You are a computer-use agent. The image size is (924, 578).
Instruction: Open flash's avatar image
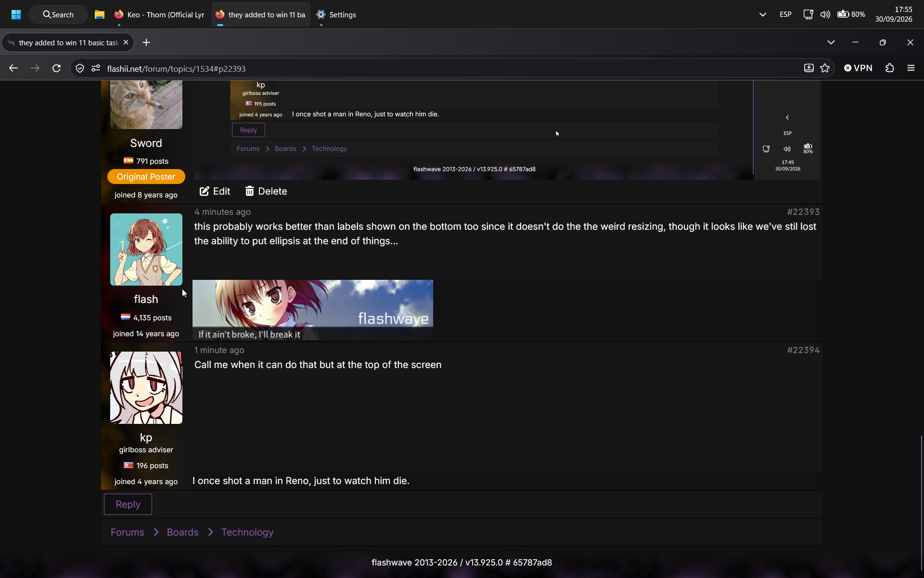coord(146,250)
